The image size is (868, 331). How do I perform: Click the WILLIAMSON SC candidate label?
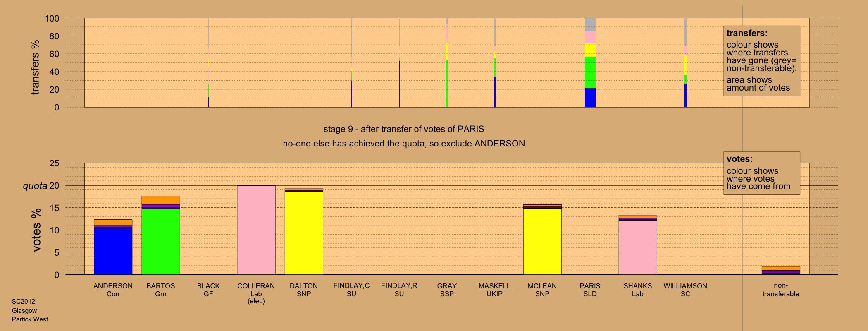(x=685, y=290)
